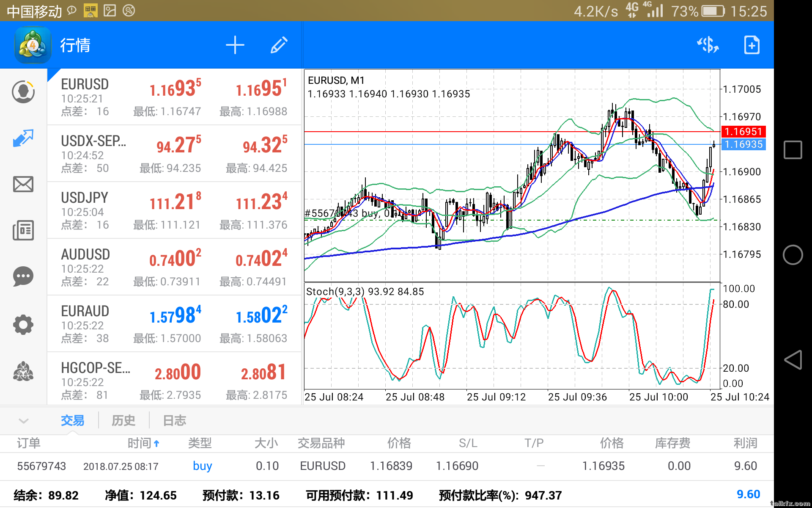The width and height of the screenshot is (812, 508).
Task: Click the 利润 column header
Action: 745,443
